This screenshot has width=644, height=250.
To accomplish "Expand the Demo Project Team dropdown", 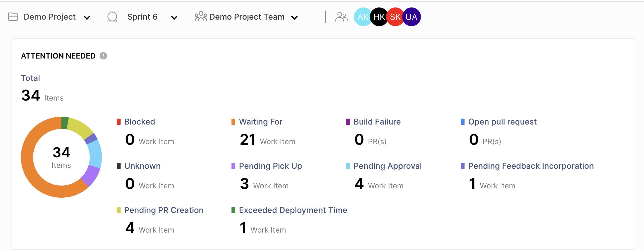I will 294,18.
